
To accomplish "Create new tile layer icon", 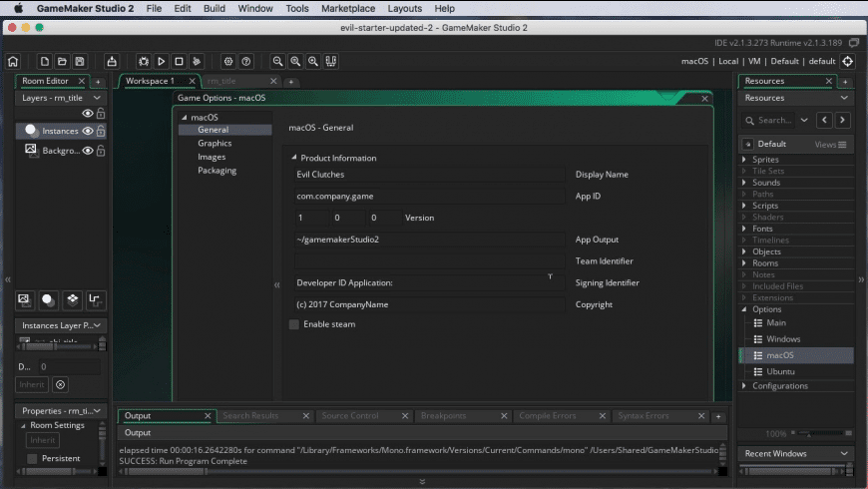I will (x=72, y=300).
